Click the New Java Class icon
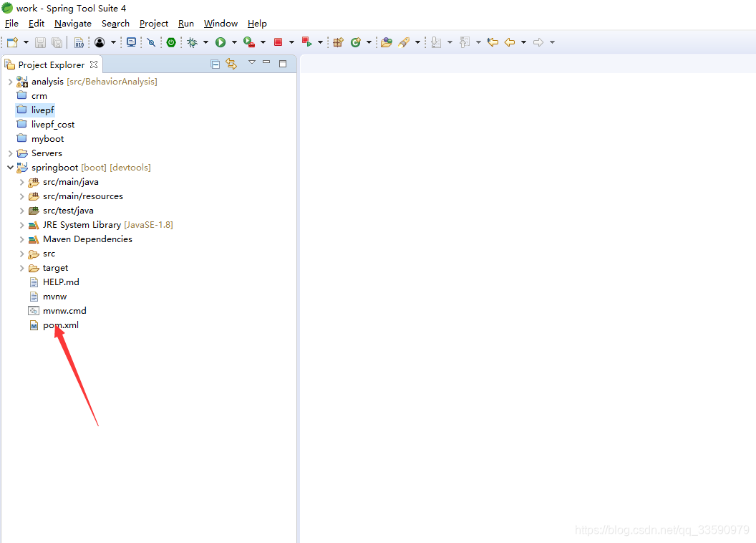Viewport: 756px width, 543px height. pos(356,42)
